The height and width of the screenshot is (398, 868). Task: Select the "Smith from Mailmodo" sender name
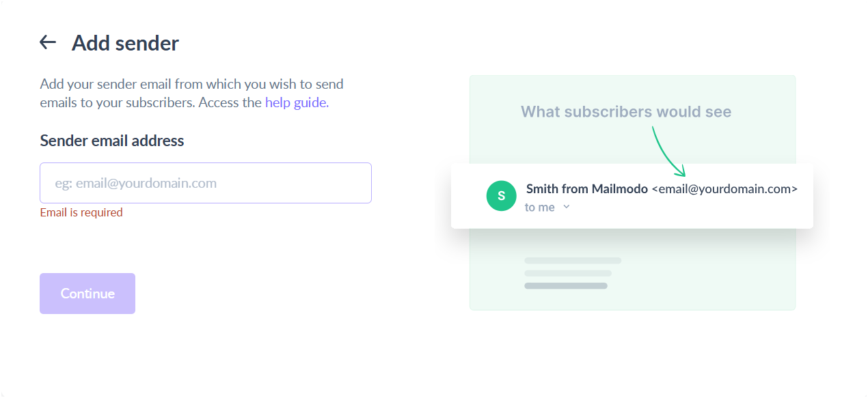(x=586, y=188)
